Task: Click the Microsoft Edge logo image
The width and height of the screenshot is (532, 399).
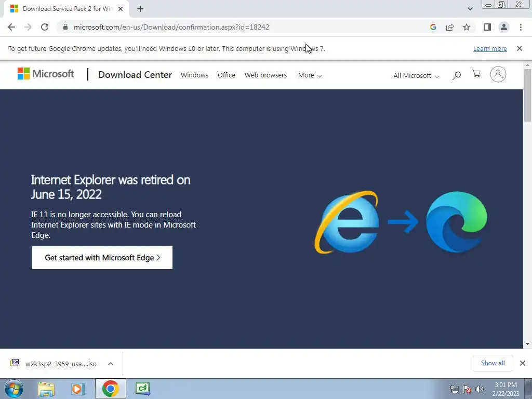Action: [x=457, y=222]
